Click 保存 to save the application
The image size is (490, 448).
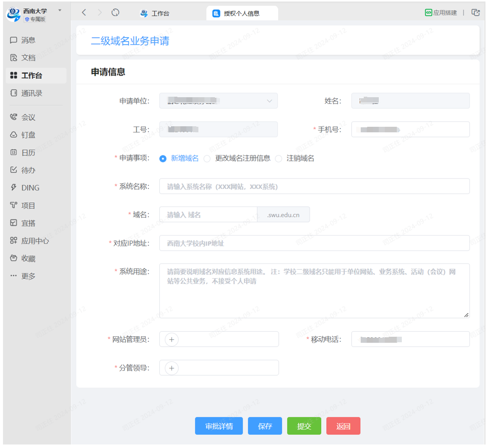click(x=265, y=426)
